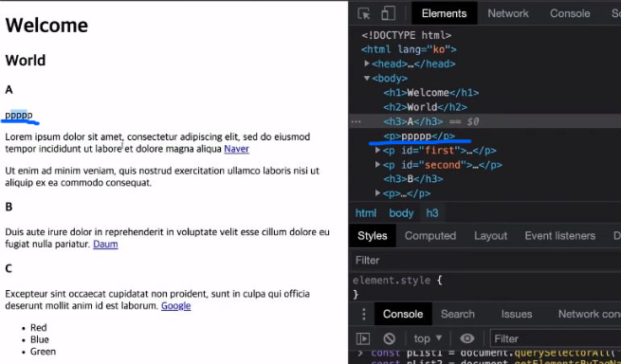The image size is (621, 364).
Task: Select body in the breadcrumb bar
Action: click(401, 213)
